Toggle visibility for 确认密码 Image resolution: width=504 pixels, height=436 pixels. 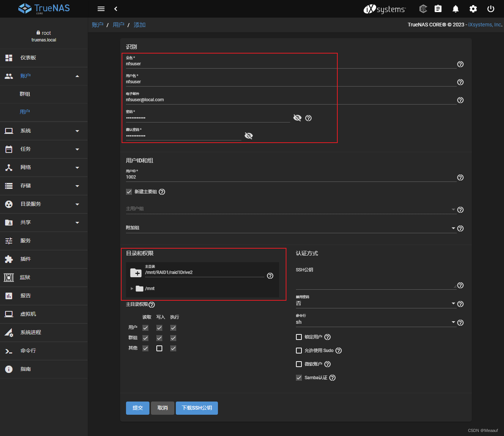click(x=248, y=136)
